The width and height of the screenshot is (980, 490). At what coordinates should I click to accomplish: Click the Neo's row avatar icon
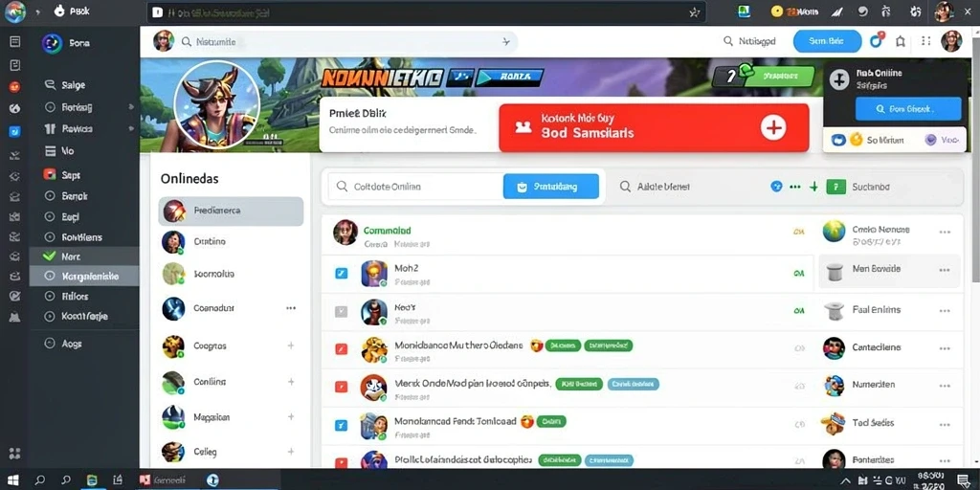pos(374,311)
